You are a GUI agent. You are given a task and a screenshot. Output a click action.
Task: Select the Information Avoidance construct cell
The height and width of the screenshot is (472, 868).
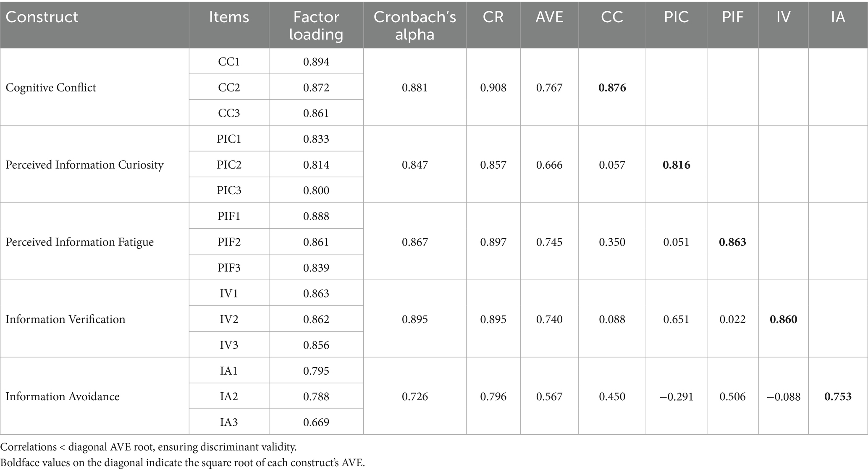pos(63,396)
